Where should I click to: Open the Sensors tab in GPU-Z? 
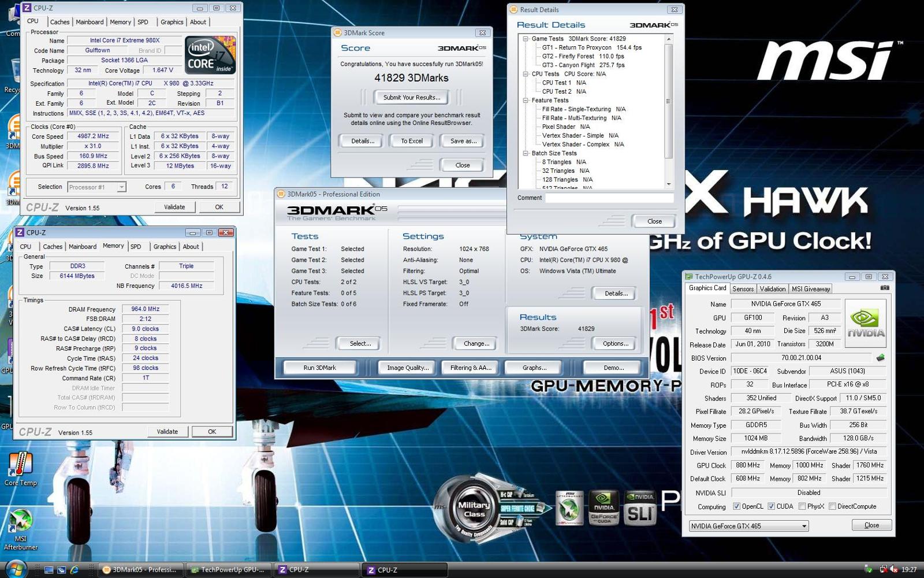pos(743,289)
